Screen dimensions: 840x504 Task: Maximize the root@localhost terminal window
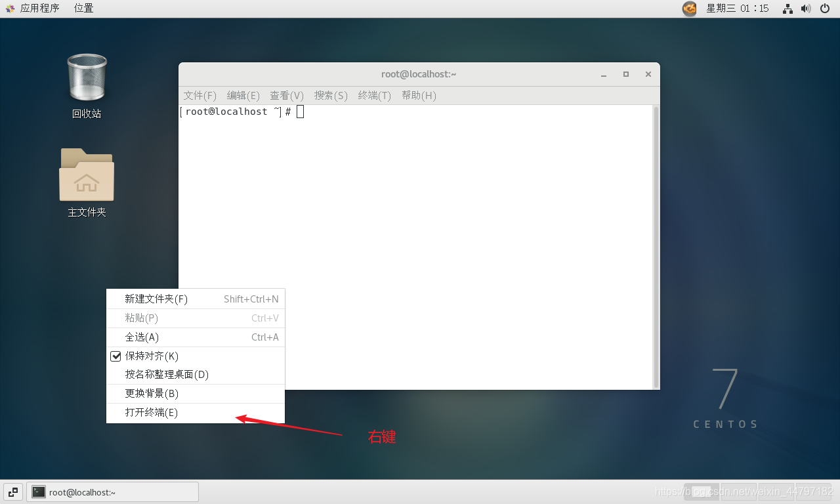click(x=626, y=74)
